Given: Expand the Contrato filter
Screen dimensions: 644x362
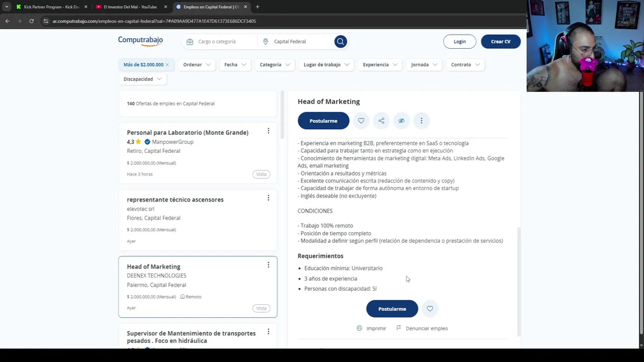Looking at the screenshot, I should (465, 64).
